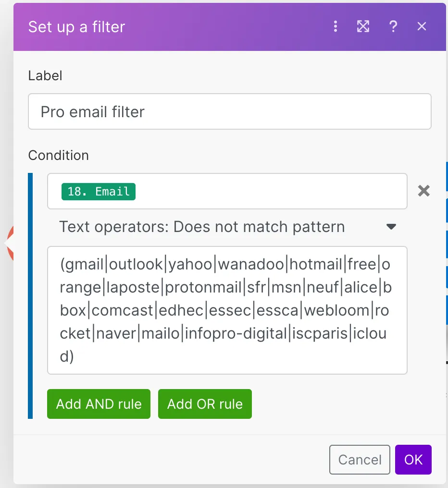
Task: Select the 18. Email variable pill
Action: coord(99,191)
